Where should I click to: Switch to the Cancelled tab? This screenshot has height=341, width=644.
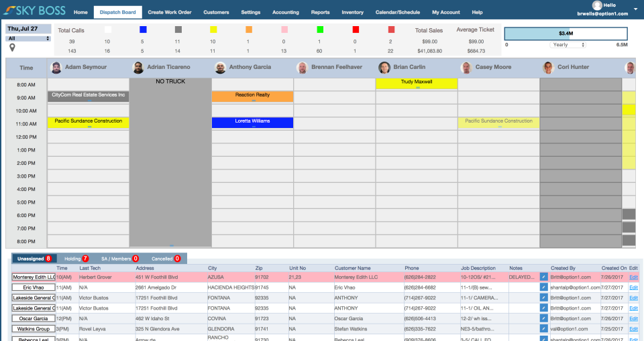(x=166, y=259)
